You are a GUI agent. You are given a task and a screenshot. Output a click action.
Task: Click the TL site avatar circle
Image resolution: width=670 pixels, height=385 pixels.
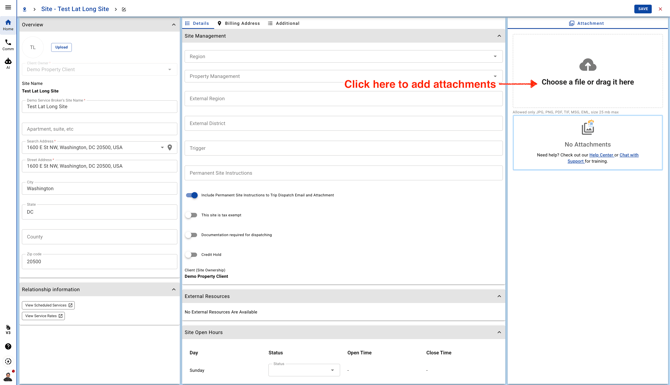[32, 47]
